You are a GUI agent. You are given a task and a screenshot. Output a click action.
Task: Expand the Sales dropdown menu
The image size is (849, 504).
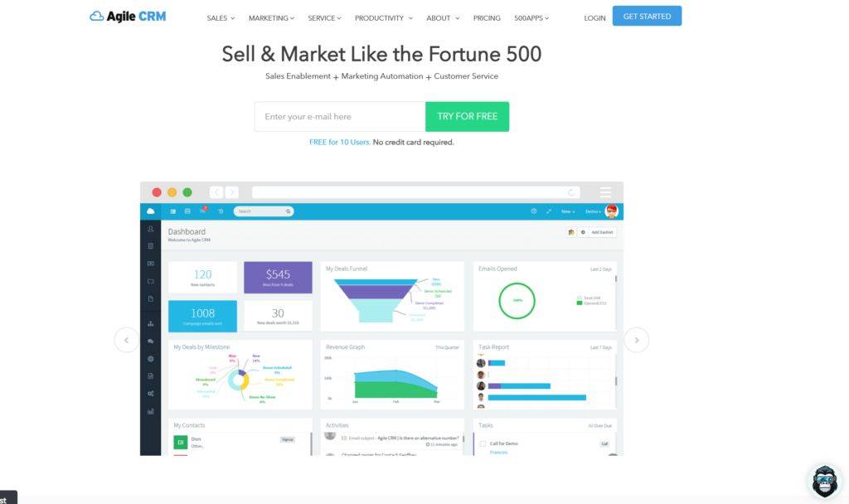pos(221,18)
